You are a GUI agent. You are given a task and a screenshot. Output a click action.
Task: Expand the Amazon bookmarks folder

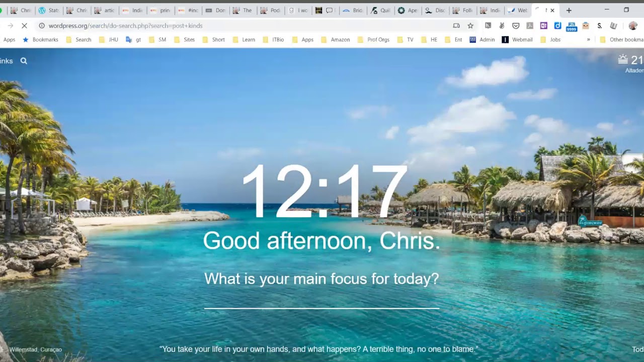click(x=335, y=40)
